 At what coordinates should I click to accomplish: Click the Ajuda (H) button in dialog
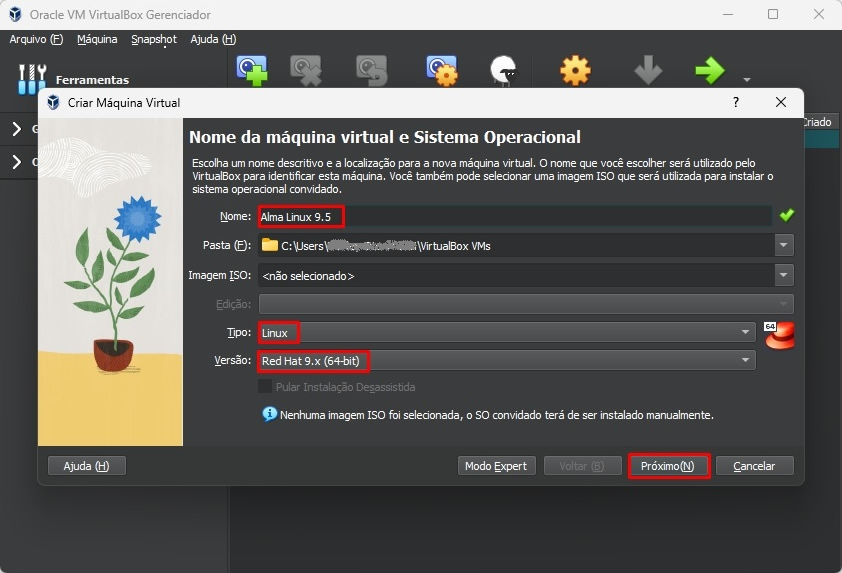[x=86, y=466]
